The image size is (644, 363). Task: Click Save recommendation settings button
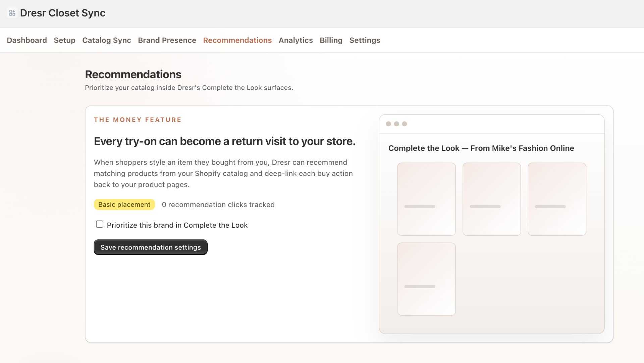151,247
